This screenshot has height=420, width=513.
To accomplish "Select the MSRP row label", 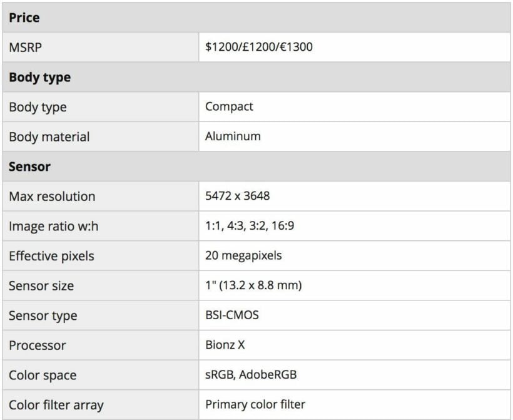I will tap(26, 47).
